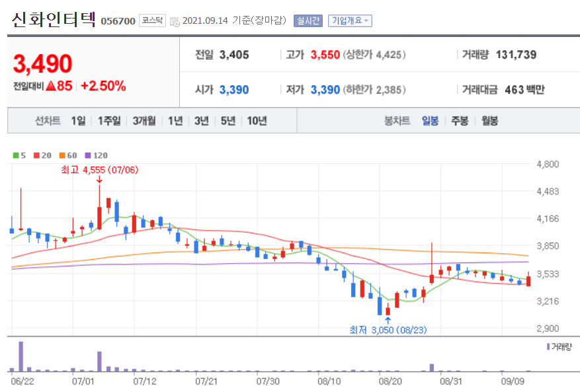Click the red 20-day average legend swatch
Screen dimensions: 580x392
(36, 155)
